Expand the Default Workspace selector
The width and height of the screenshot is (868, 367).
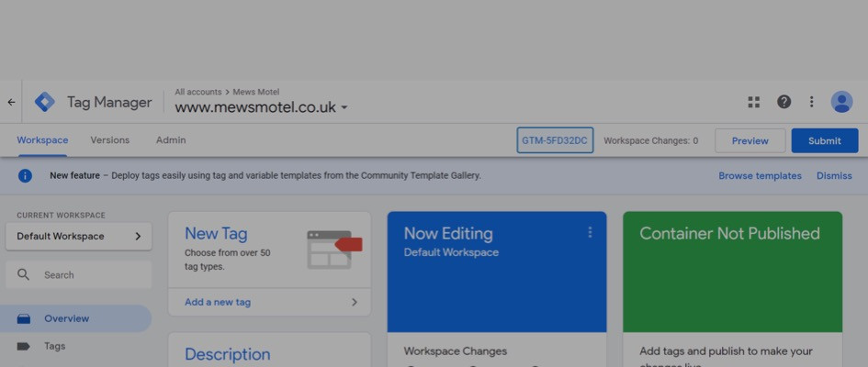(79, 237)
